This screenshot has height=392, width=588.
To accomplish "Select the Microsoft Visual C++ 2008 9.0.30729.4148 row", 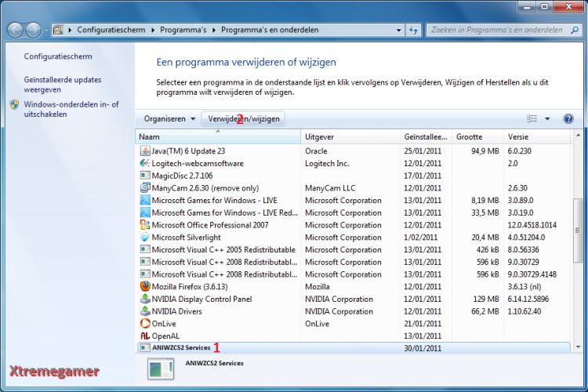I will [x=353, y=274].
